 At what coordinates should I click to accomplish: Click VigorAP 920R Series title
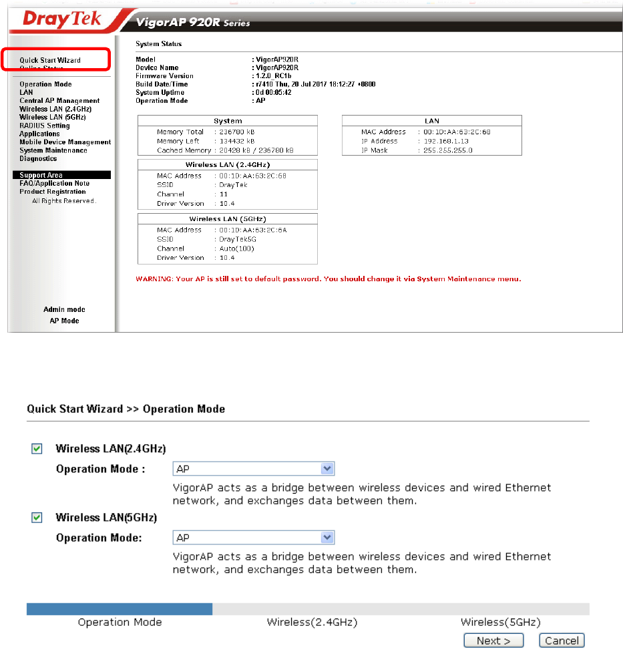[193, 22]
